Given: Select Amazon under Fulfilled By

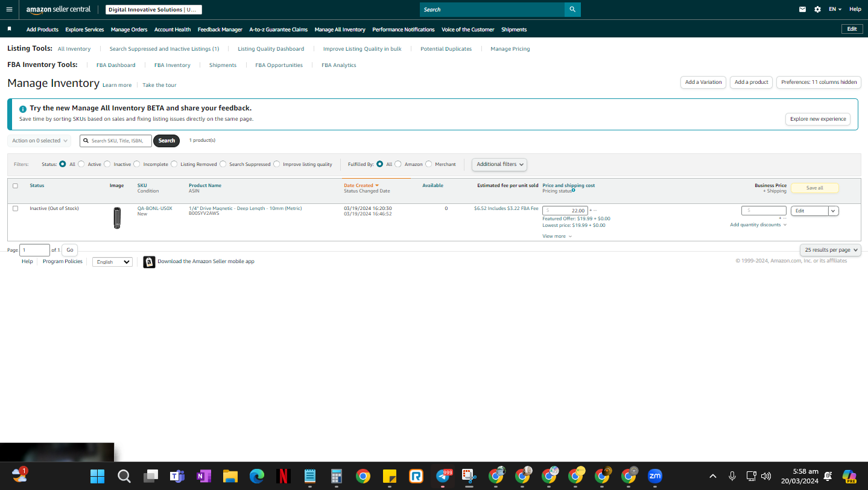Looking at the screenshot, I should click(x=398, y=164).
